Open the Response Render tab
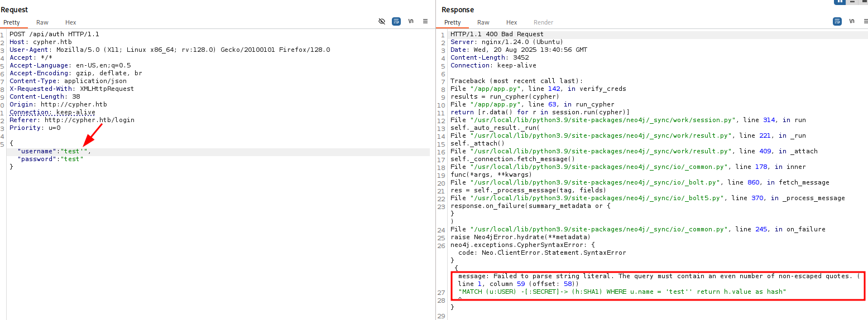Viewport: 868px width, 320px height. click(x=543, y=22)
